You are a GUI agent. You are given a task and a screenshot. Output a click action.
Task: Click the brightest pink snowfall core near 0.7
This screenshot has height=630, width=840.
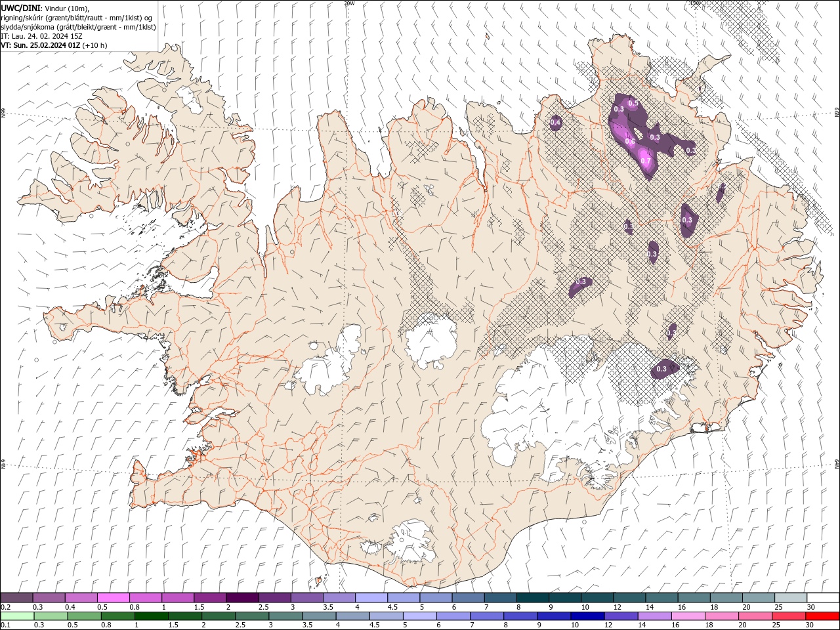click(646, 157)
